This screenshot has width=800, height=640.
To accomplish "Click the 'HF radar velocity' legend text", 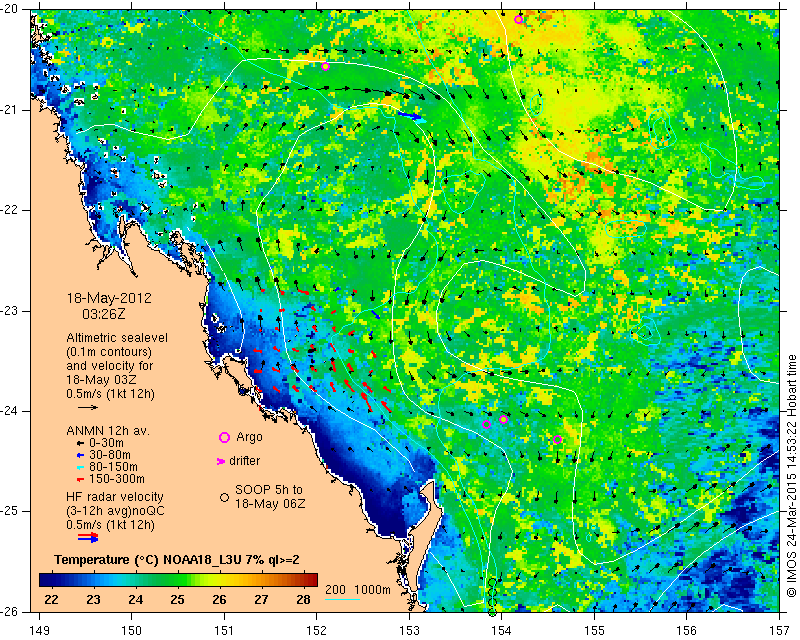I will (x=115, y=497).
